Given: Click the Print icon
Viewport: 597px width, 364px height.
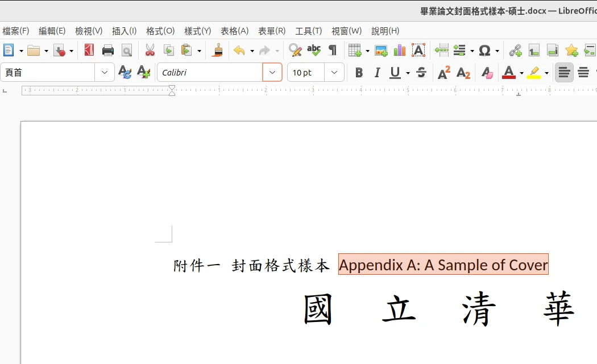Looking at the screenshot, I should click(108, 50).
